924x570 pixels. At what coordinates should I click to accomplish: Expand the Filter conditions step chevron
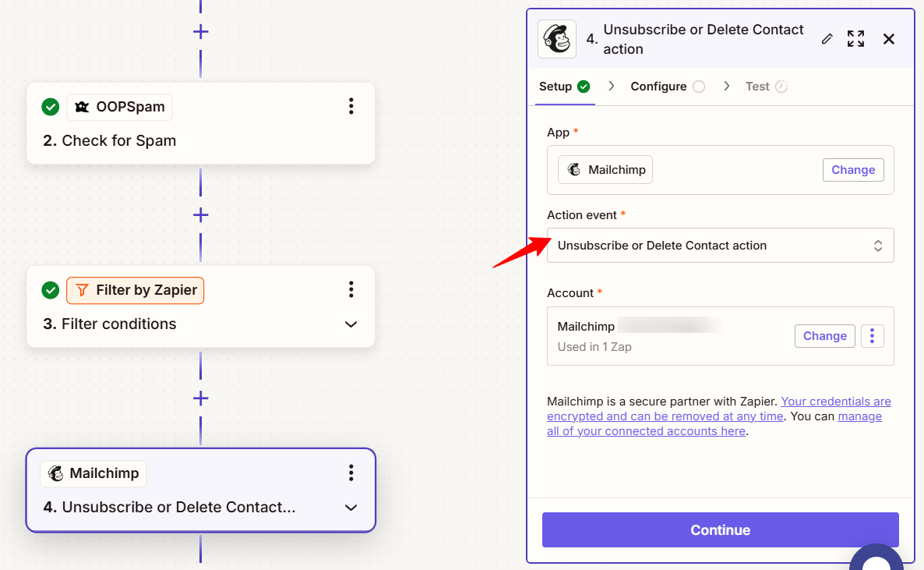(x=351, y=324)
